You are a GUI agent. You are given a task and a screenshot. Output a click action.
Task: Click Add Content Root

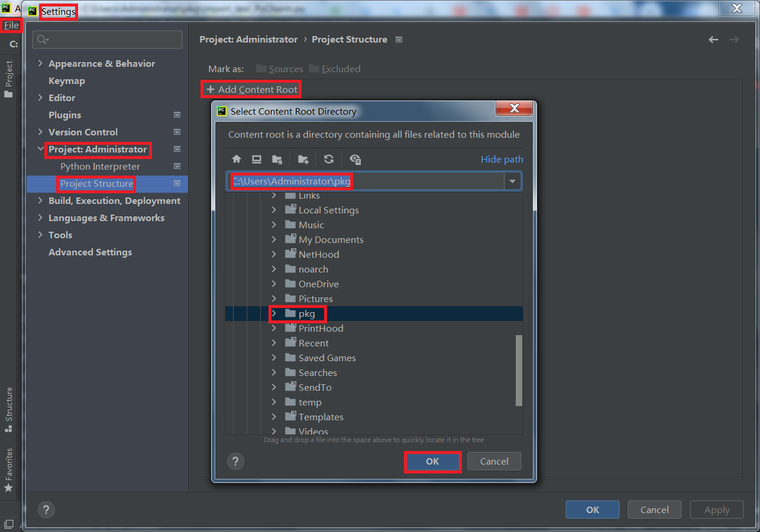click(252, 90)
